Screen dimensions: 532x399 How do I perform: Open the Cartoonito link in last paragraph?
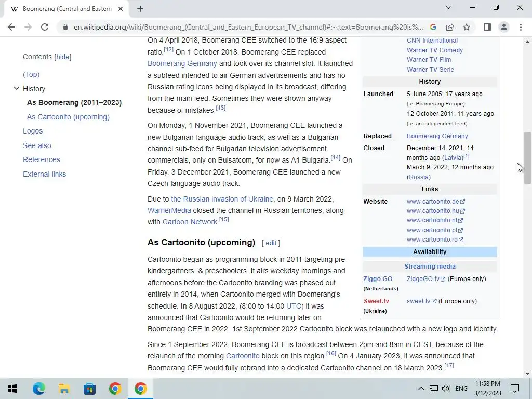(243, 356)
